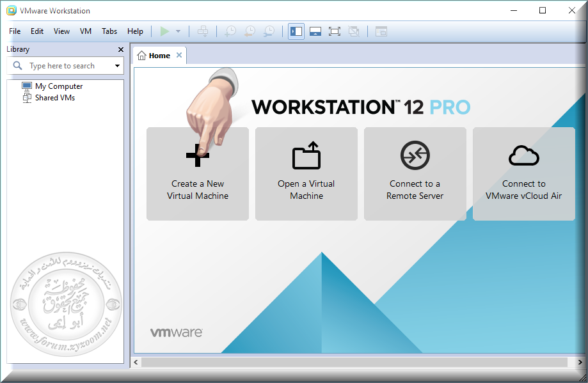Click the VMware Workstation title bar icon

click(x=12, y=10)
